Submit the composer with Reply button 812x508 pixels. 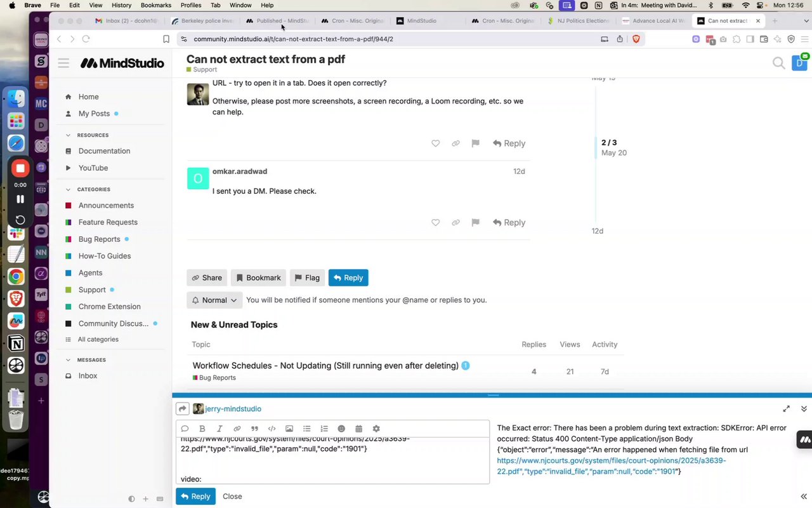pos(195,497)
